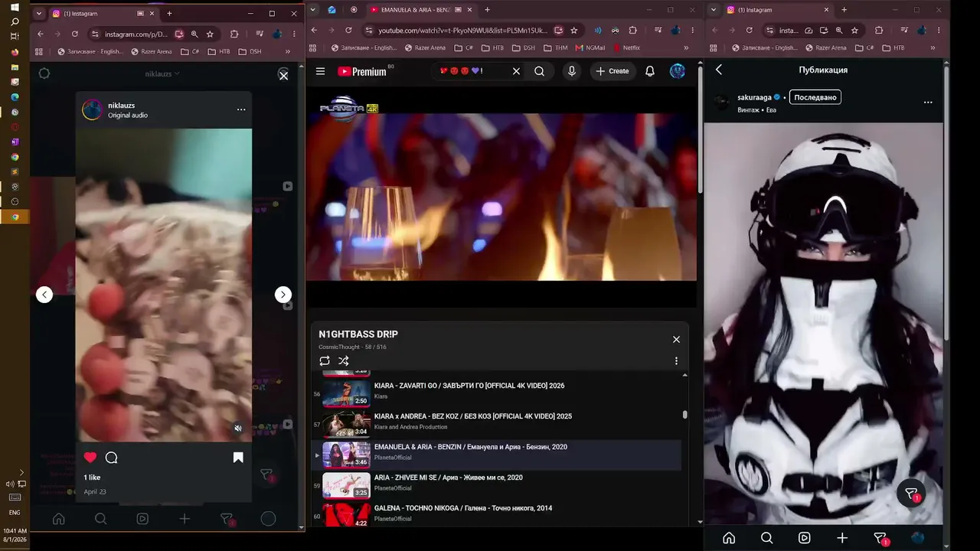This screenshot has width=980, height=551.
Task: Open the HTB bookmark folder in YouTube window
Action: [x=493, y=47]
